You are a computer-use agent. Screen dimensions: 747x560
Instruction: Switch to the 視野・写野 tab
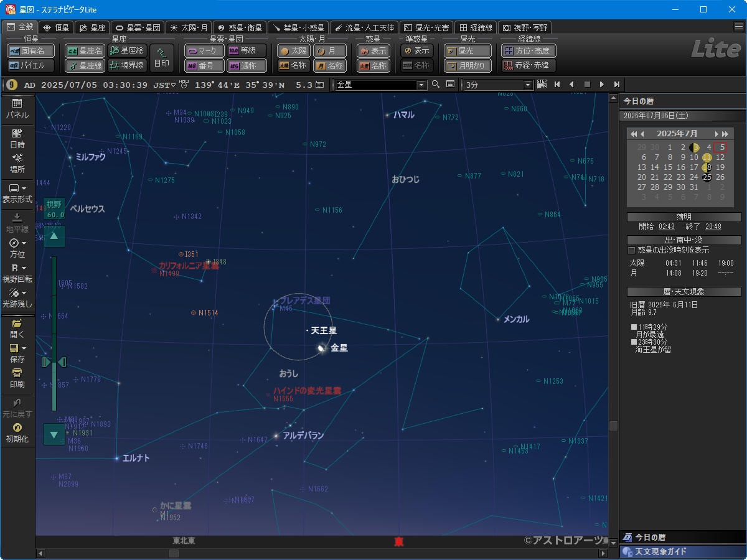coord(525,27)
